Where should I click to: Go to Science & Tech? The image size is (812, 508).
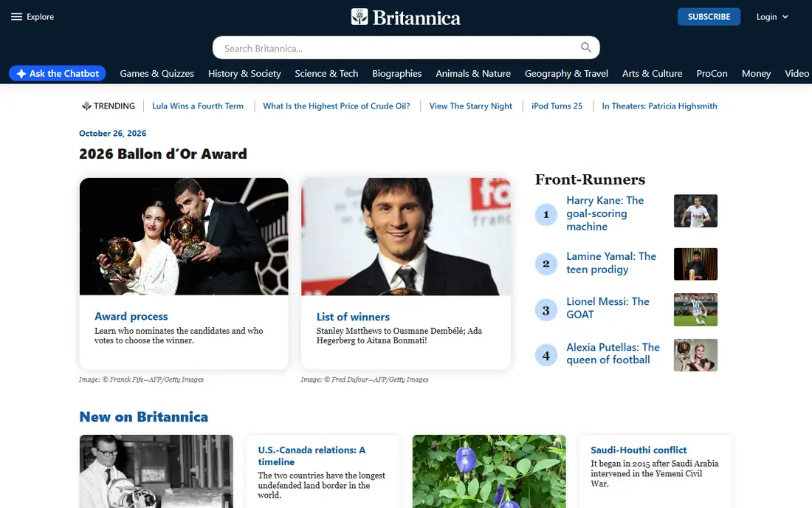pyautogui.click(x=326, y=74)
